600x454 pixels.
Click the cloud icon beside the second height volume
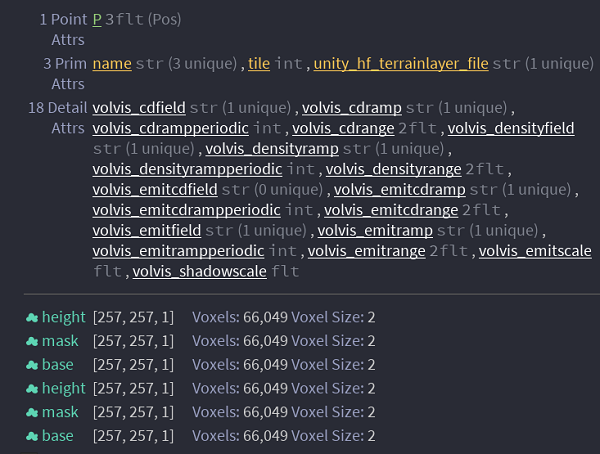pyautogui.click(x=32, y=389)
